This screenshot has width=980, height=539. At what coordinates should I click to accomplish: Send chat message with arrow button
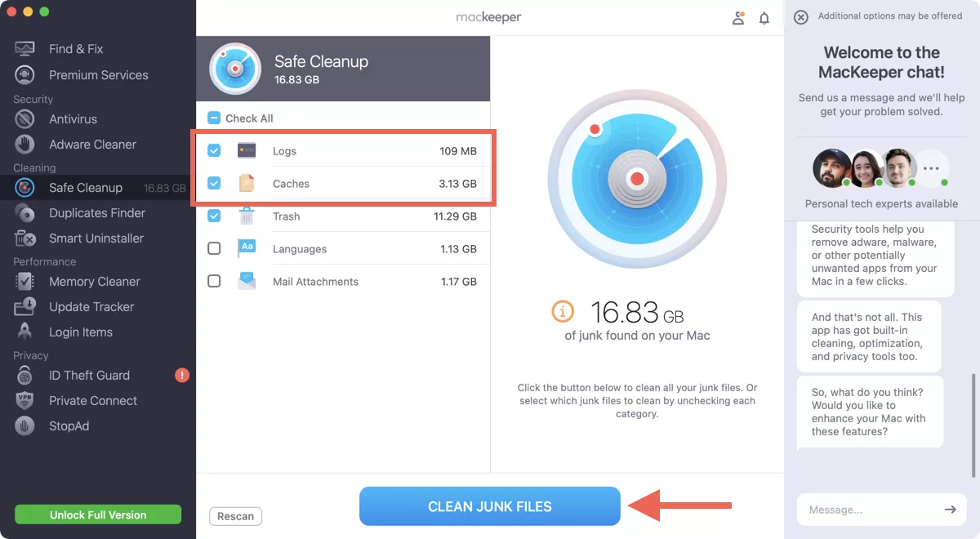pyautogui.click(x=950, y=510)
